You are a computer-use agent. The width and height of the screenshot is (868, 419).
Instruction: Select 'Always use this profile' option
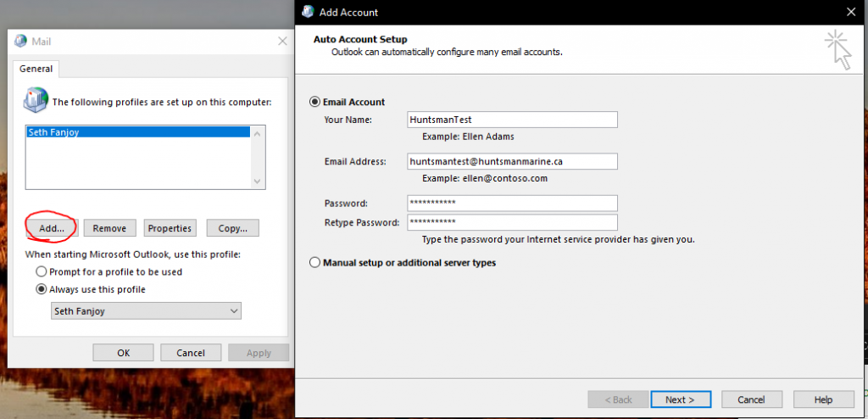point(42,289)
